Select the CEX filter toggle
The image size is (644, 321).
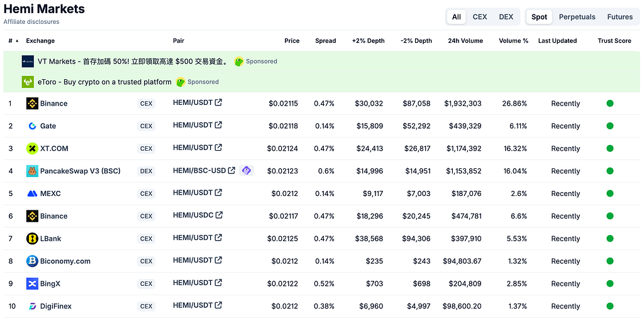click(480, 17)
